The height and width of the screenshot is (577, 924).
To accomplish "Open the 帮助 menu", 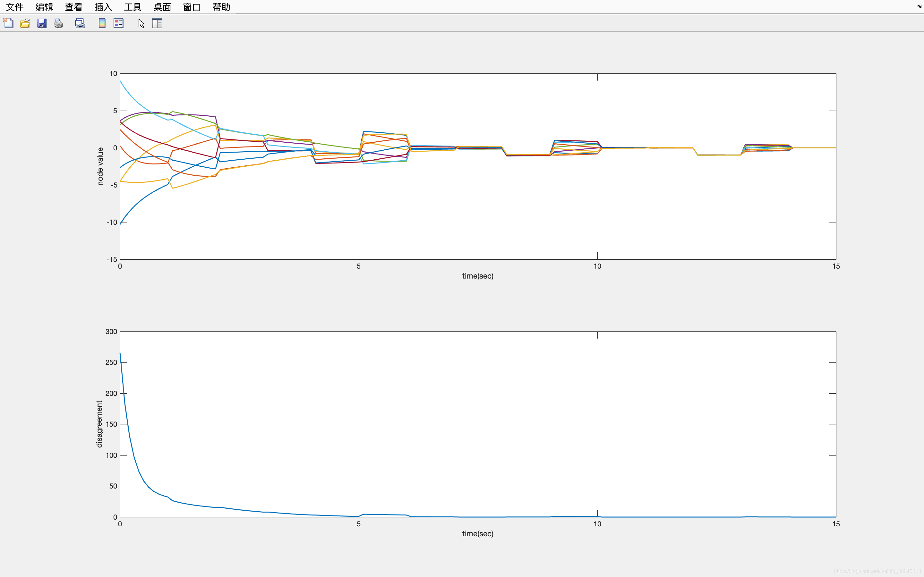I will pos(221,7).
